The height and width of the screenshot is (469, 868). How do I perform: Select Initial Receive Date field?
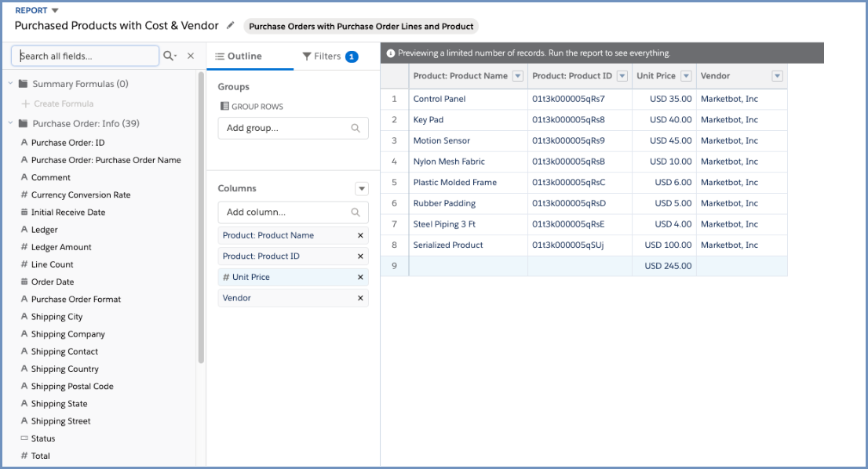(x=68, y=213)
